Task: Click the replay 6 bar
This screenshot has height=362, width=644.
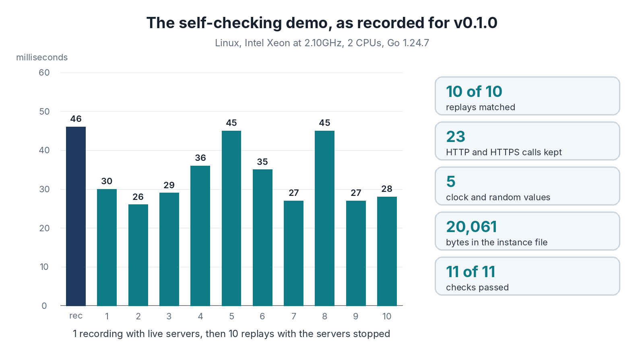Action: pyautogui.click(x=262, y=238)
